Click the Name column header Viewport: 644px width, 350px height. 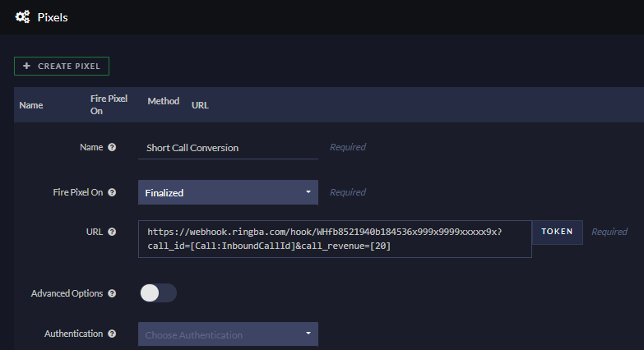tap(31, 105)
